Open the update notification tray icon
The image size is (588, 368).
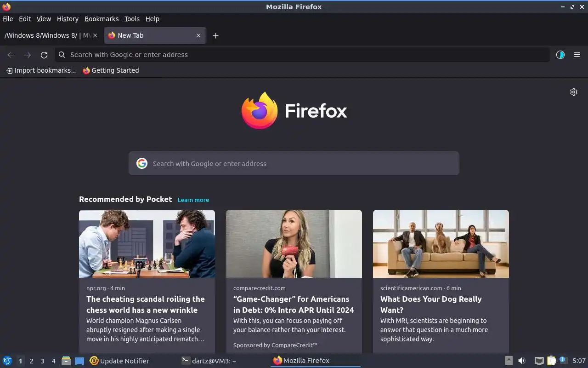[x=563, y=360]
